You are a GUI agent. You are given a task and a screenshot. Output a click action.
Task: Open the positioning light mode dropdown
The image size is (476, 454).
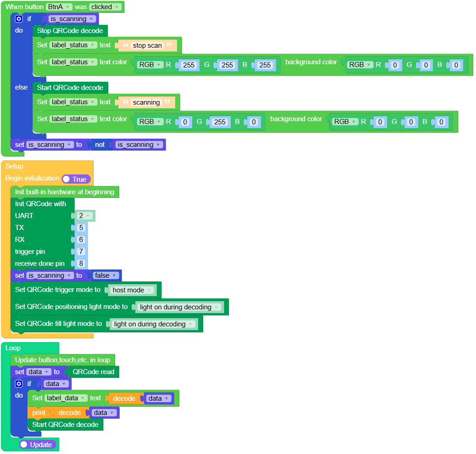point(179,307)
